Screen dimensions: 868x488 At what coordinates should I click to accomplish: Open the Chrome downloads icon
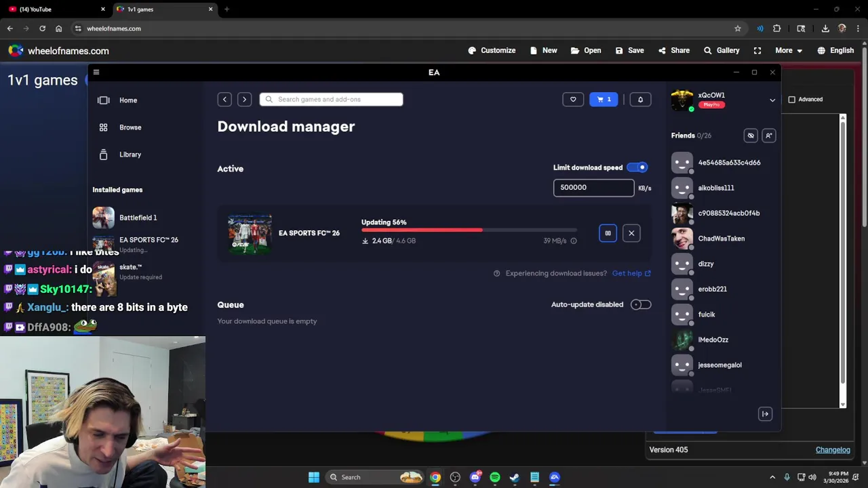point(825,28)
